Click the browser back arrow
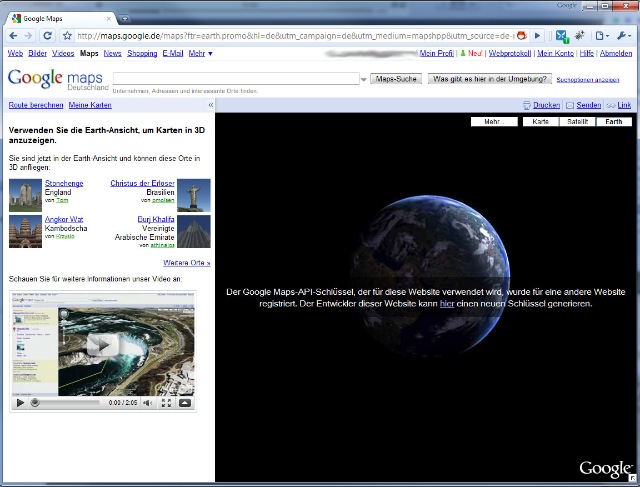 tap(12, 36)
